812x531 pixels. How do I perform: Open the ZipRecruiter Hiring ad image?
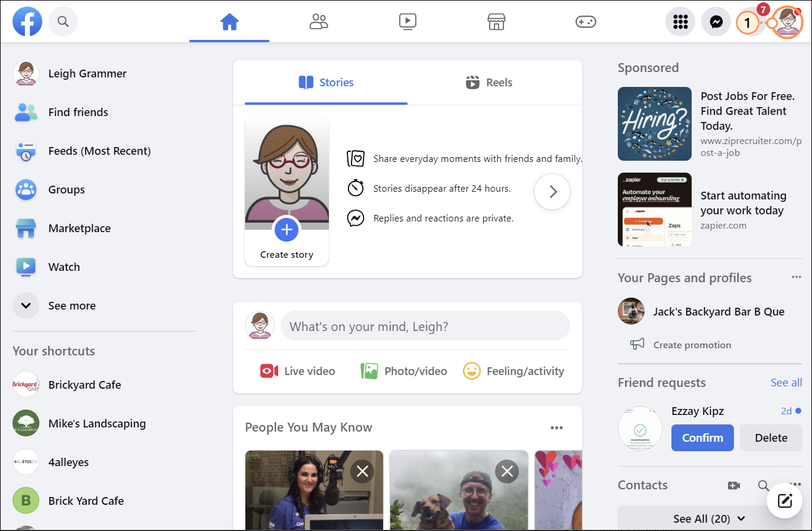point(655,124)
